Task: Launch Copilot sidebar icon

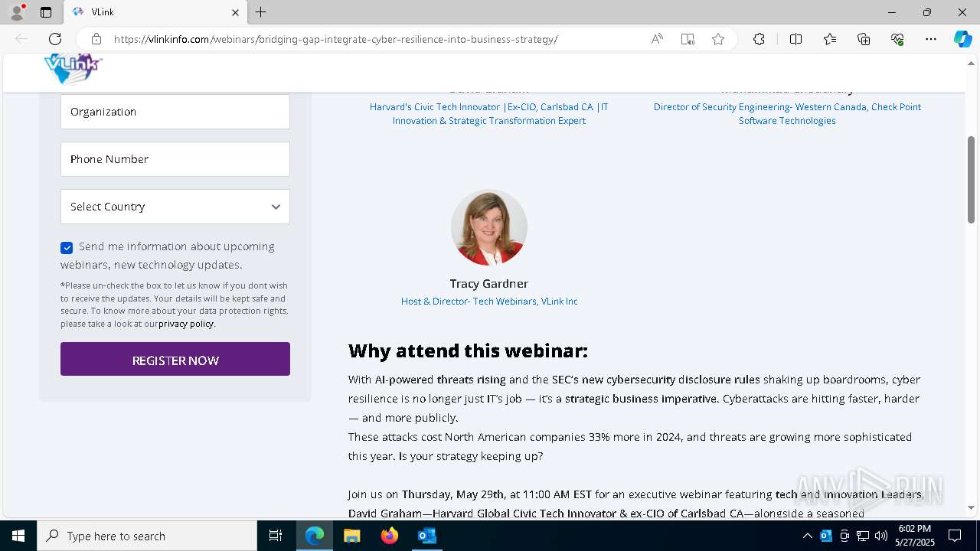Action: point(962,39)
